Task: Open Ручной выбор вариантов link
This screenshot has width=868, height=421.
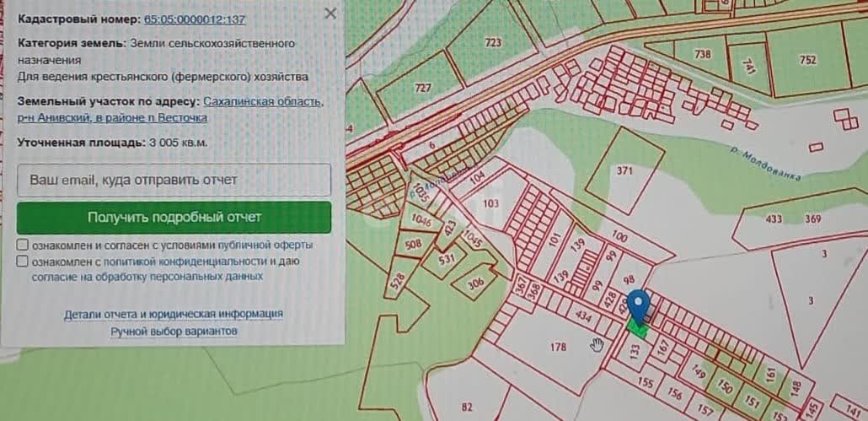Action: pyautogui.click(x=174, y=332)
